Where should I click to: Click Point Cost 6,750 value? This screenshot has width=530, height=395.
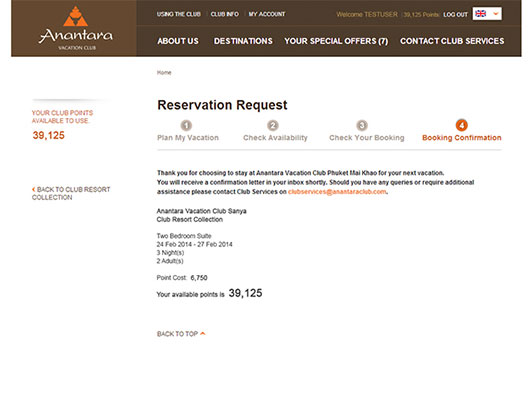pyautogui.click(x=199, y=278)
